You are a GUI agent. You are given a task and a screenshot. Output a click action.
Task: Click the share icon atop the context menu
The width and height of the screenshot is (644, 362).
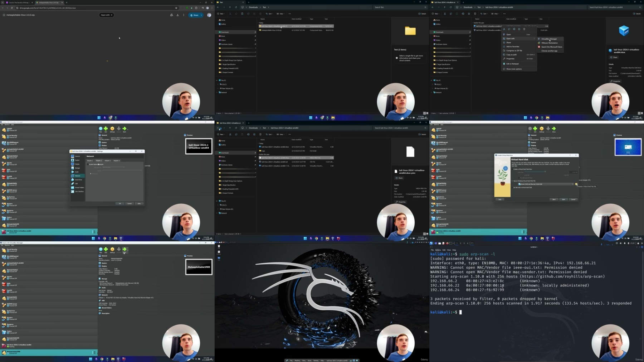click(519, 29)
